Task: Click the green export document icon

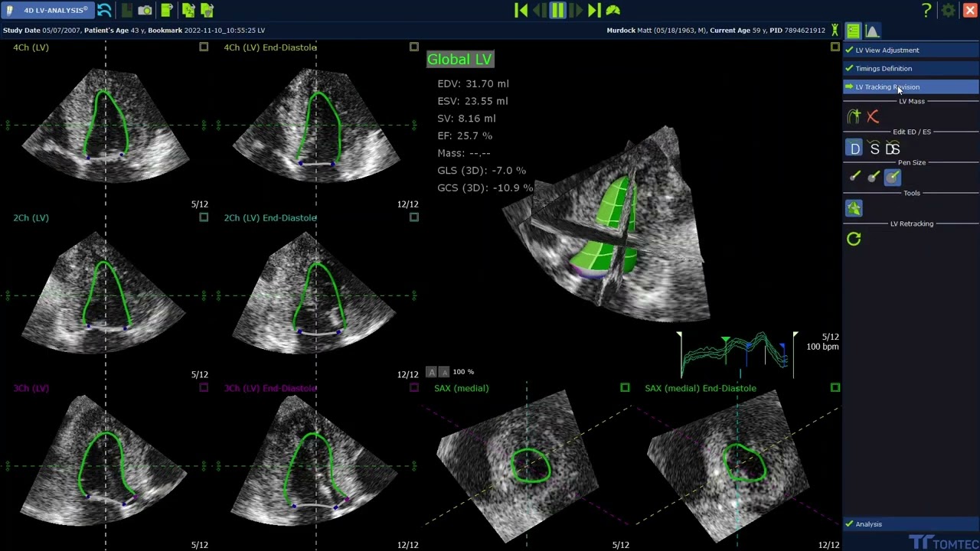Action: tap(166, 11)
